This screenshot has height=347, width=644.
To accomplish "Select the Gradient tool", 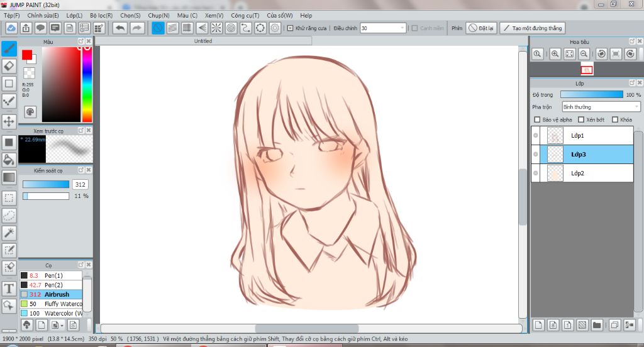I will 9,177.
